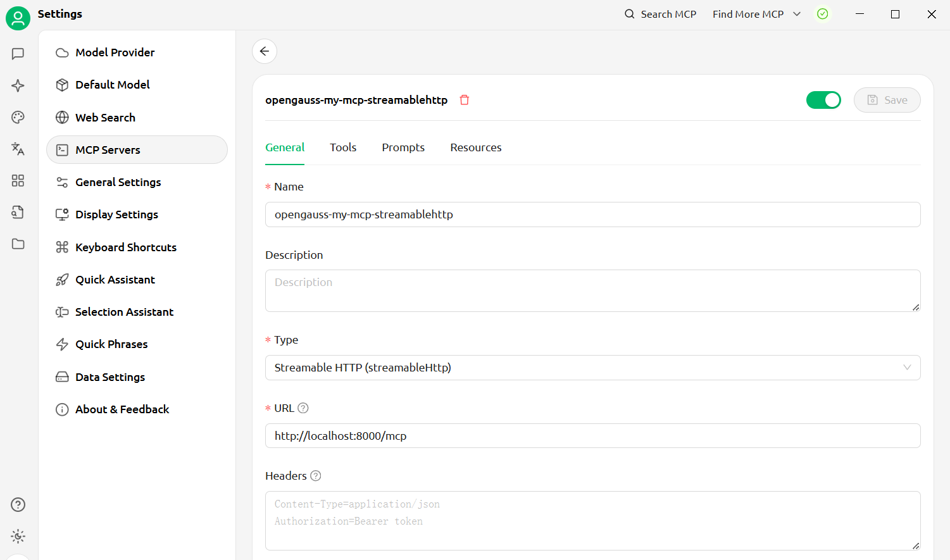Open the files folder sidebar icon
950x560 pixels.
(18, 244)
